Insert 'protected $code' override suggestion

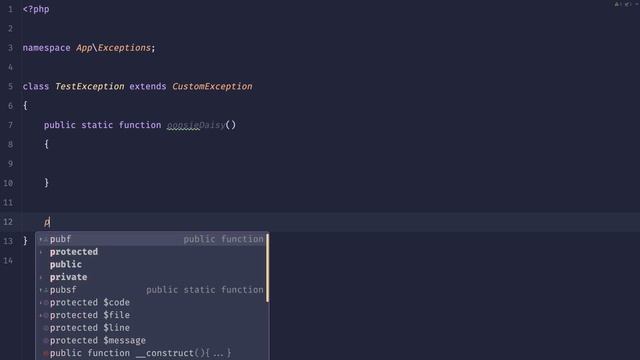click(151, 302)
